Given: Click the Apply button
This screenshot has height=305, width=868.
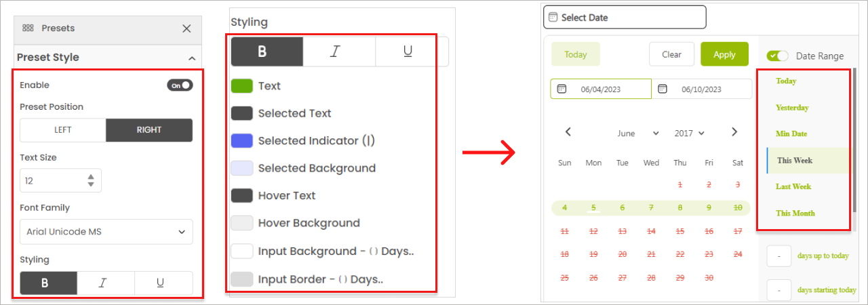Looking at the screenshot, I should 724,54.
